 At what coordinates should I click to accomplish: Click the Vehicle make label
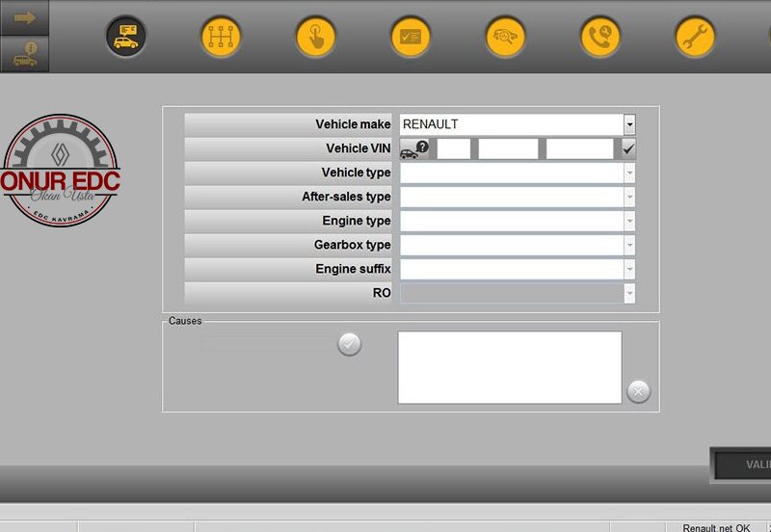coord(353,124)
